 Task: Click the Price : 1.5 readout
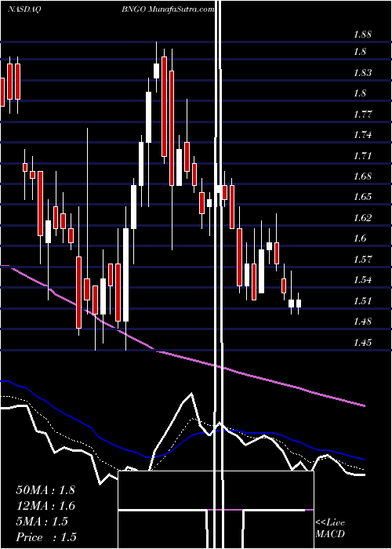tap(46, 537)
